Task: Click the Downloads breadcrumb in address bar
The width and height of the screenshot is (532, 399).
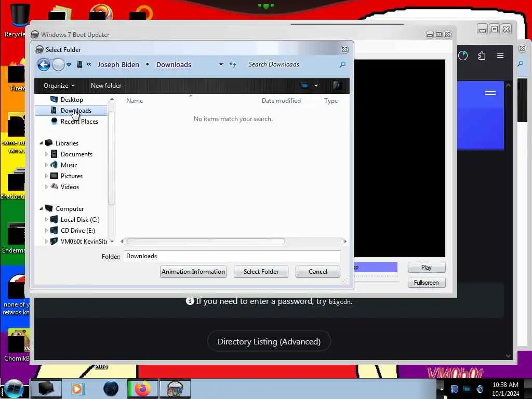Action: [174, 64]
